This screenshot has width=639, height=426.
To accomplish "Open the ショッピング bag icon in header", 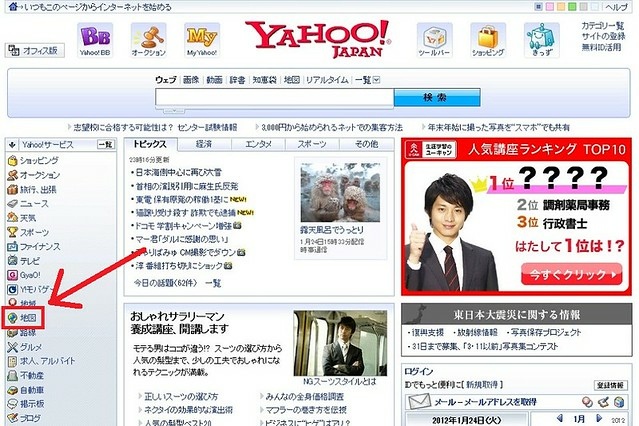I will pos(488,40).
